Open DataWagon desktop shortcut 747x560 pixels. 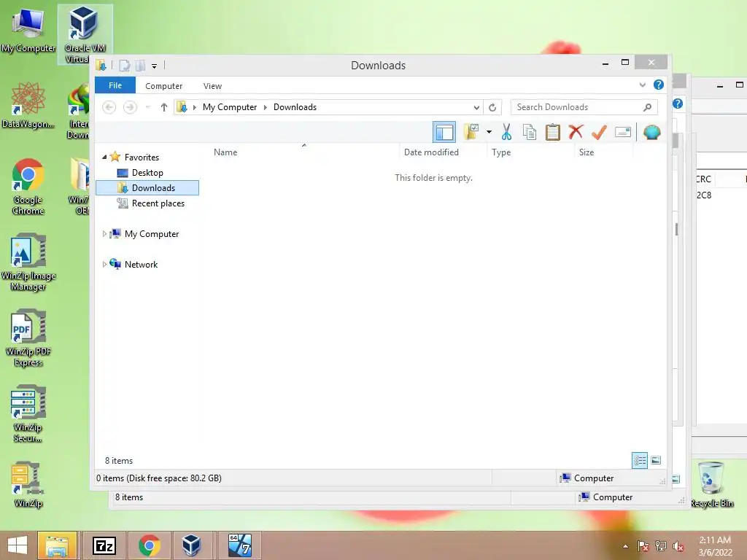[x=28, y=105]
